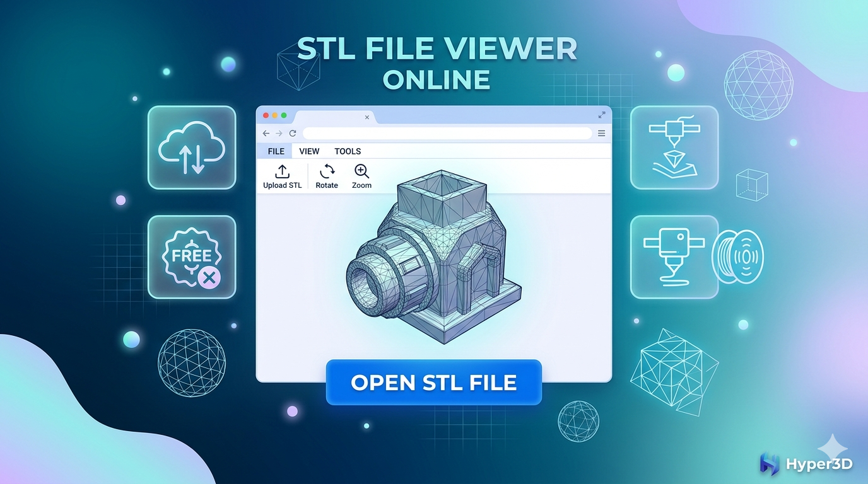Image resolution: width=868 pixels, height=484 pixels.
Task: Click the FREE badge tile
Action: [192, 257]
